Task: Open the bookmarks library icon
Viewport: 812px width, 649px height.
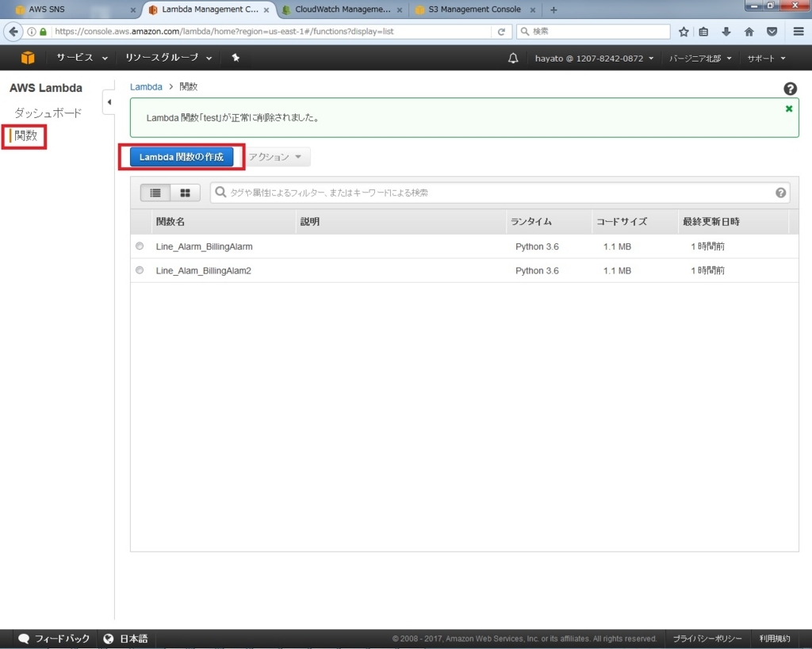Action: click(x=703, y=32)
